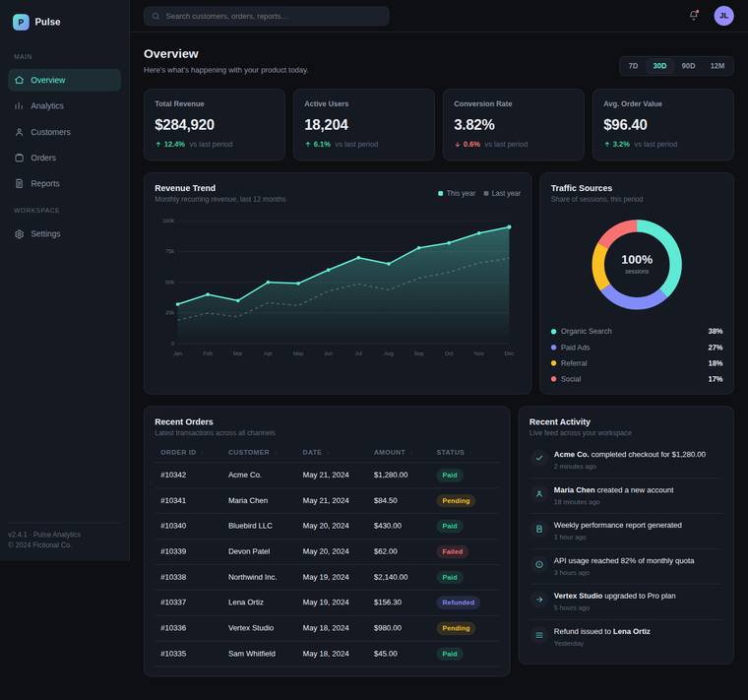
Task: Click the Pending badge for order #10336
Action: click(x=456, y=628)
